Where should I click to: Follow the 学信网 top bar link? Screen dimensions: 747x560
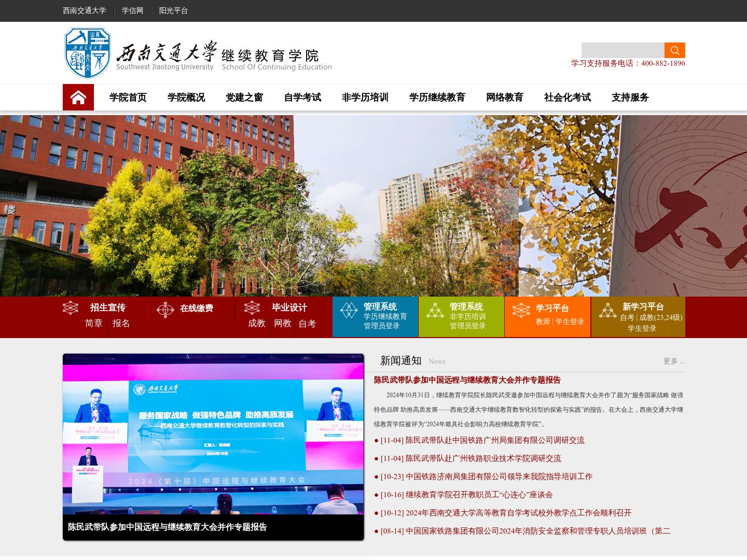(133, 10)
